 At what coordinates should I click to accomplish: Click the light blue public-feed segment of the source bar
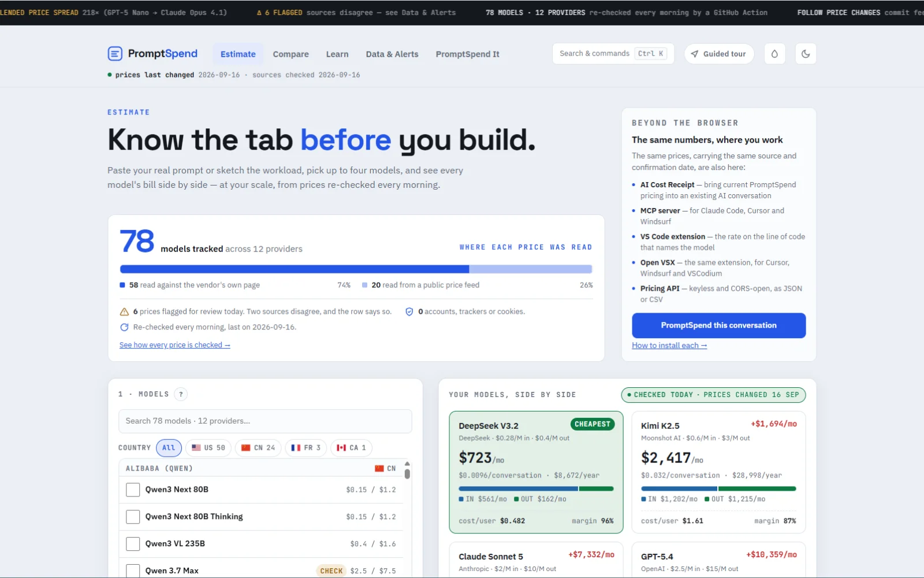(531, 269)
